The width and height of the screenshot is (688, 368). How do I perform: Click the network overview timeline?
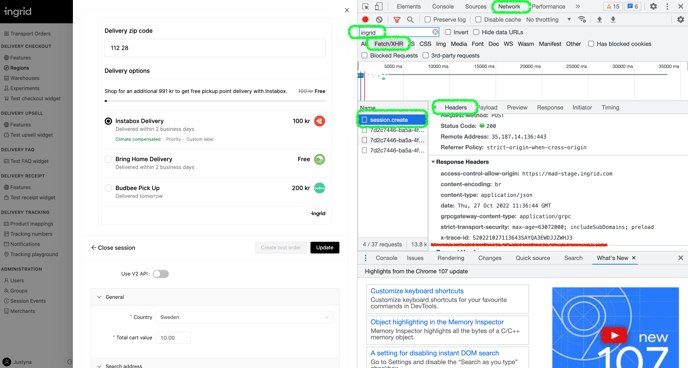[523, 81]
